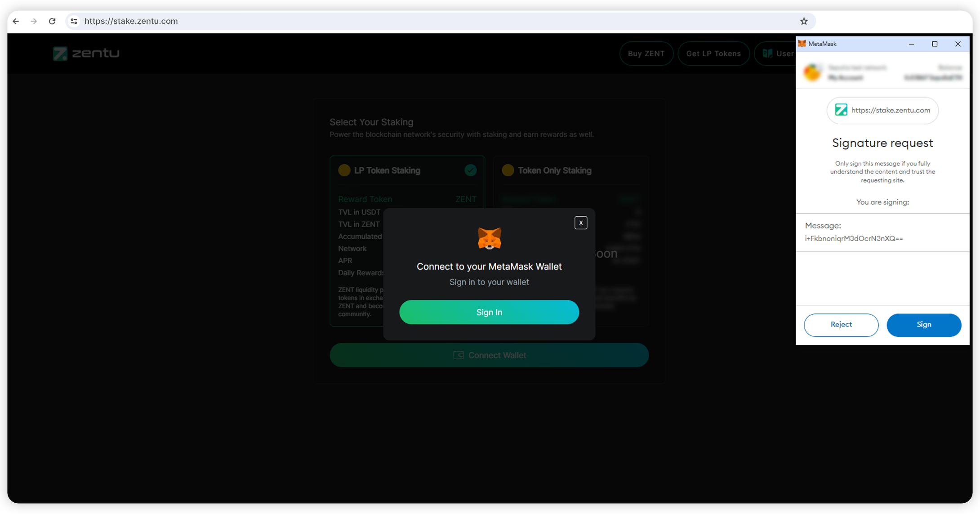
Task: Click the MetaMask account avatar icon
Action: [x=812, y=72]
